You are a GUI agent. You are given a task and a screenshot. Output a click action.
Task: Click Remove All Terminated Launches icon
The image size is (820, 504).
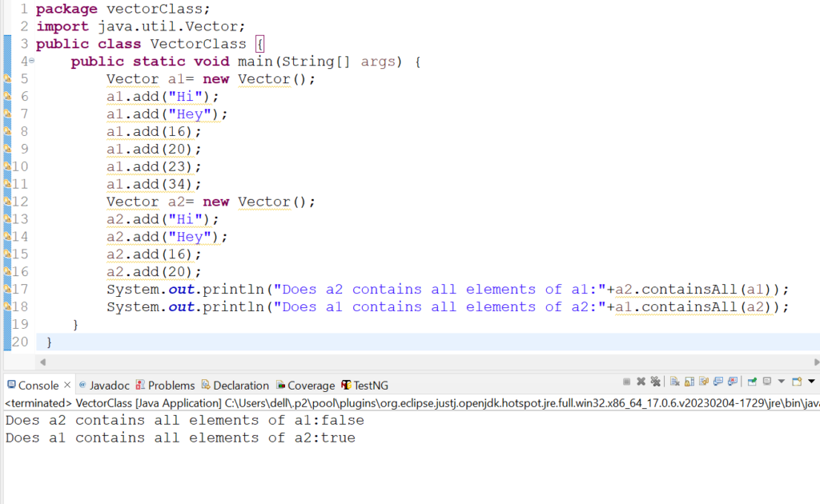click(x=655, y=382)
